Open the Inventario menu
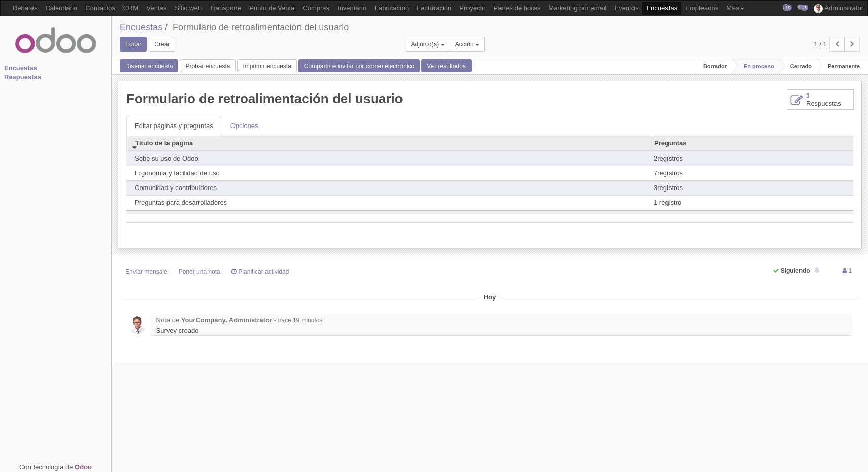The image size is (868, 472). 352,8
